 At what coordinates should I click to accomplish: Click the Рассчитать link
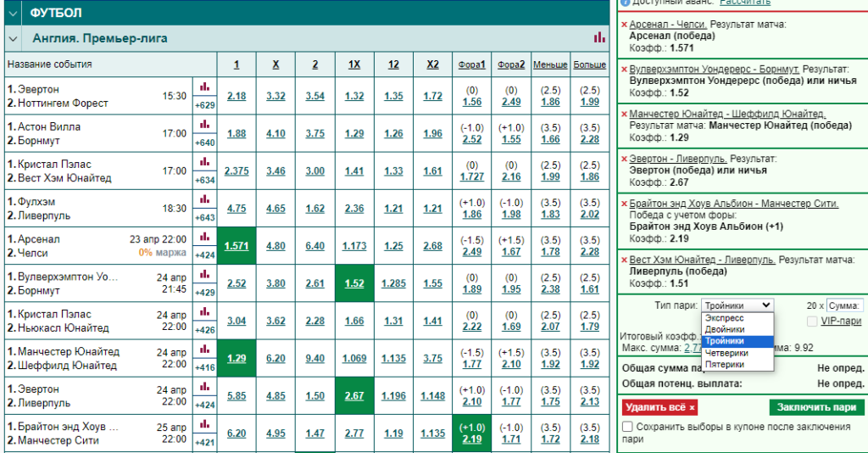click(744, 3)
